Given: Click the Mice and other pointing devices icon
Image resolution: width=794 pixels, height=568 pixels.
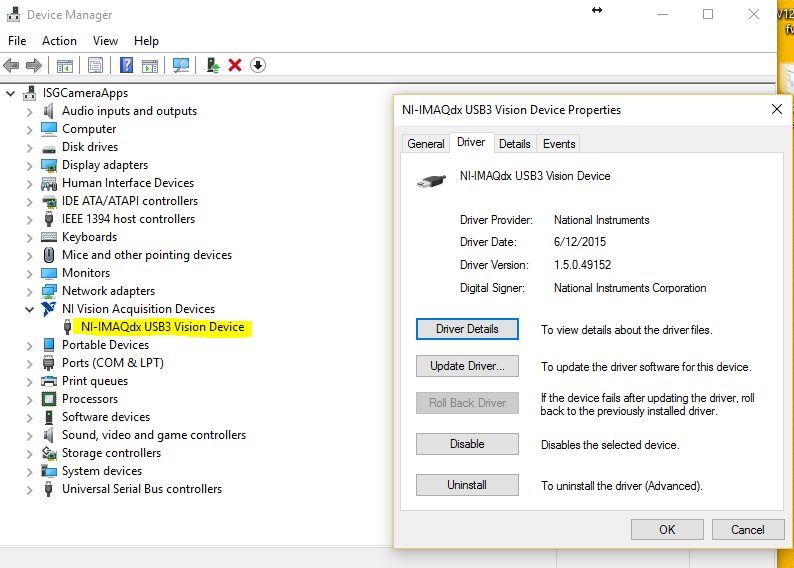Looking at the screenshot, I should point(49,255).
